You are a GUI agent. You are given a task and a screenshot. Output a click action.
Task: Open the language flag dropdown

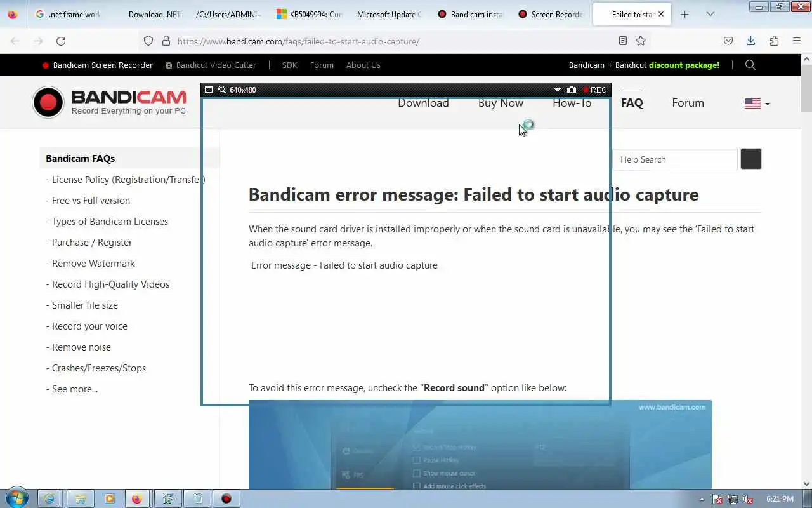pyautogui.click(x=757, y=104)
